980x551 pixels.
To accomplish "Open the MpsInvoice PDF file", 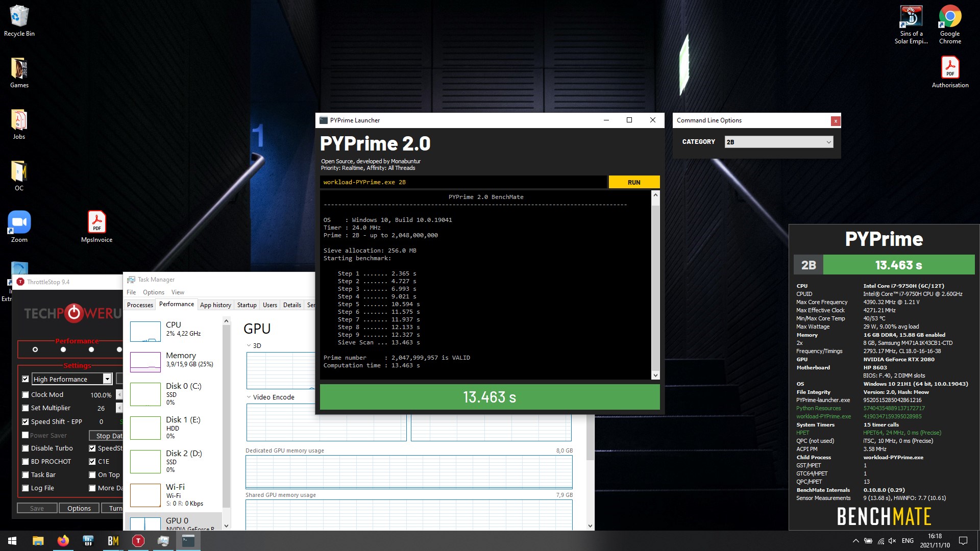I will click(96, 227).
